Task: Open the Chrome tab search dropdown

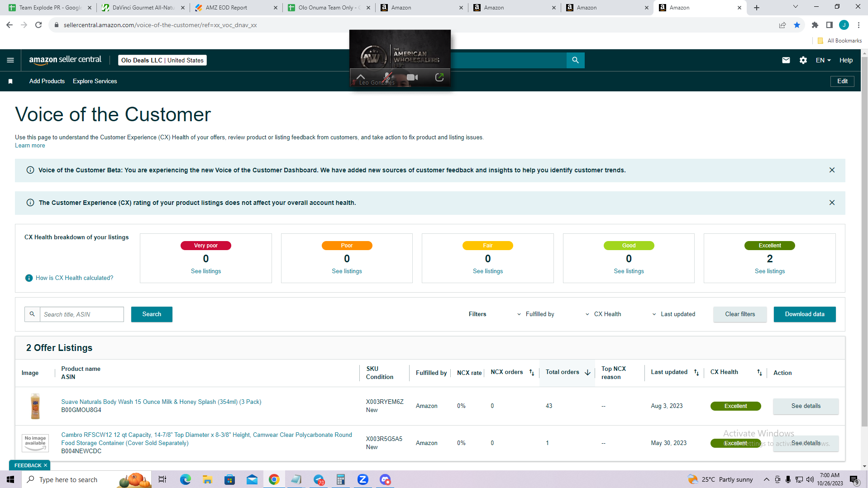Action: coord(795,7)
